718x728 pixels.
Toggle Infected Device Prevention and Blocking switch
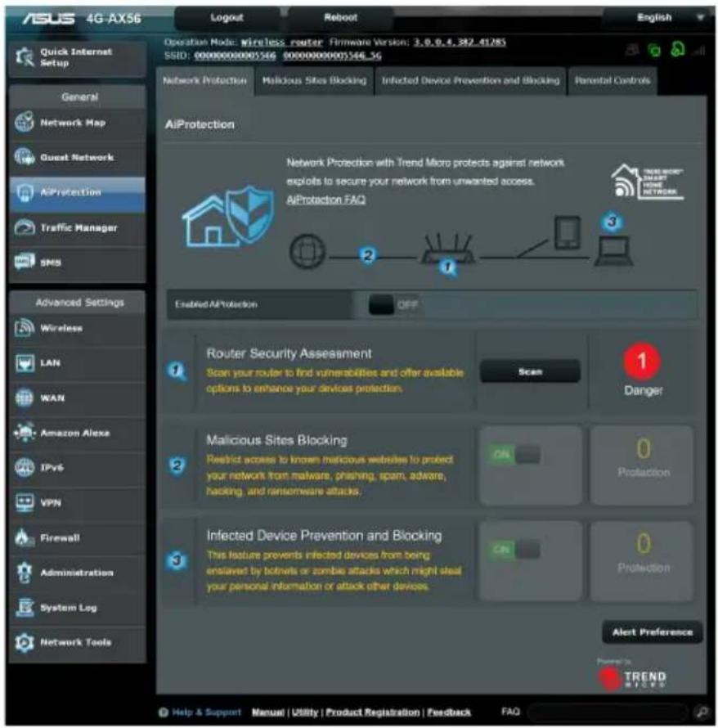point(514,550)
